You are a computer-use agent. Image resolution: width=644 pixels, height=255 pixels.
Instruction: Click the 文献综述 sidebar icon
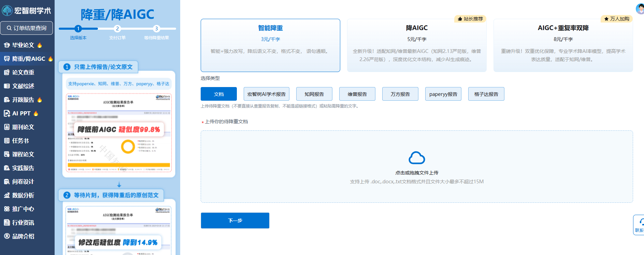(7, 86)
